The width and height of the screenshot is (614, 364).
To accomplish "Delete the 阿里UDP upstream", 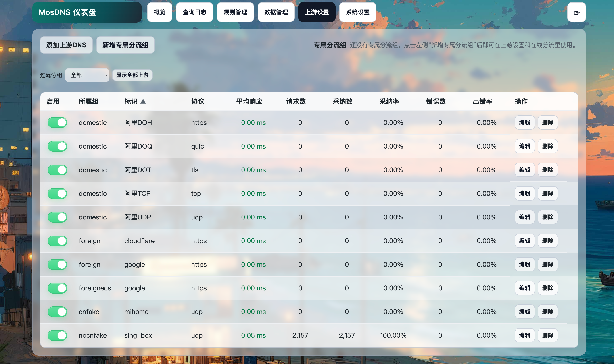I will point(547,217).
